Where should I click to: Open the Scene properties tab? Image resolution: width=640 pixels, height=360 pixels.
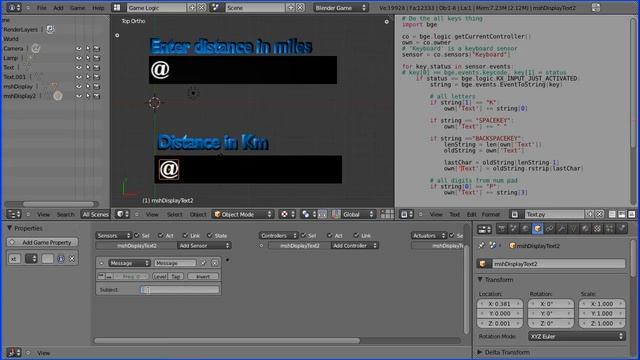pos(513,229)
